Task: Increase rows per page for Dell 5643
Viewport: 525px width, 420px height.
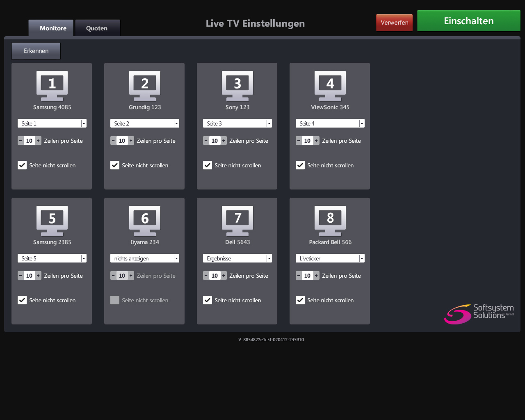Action: pos(224,276)
